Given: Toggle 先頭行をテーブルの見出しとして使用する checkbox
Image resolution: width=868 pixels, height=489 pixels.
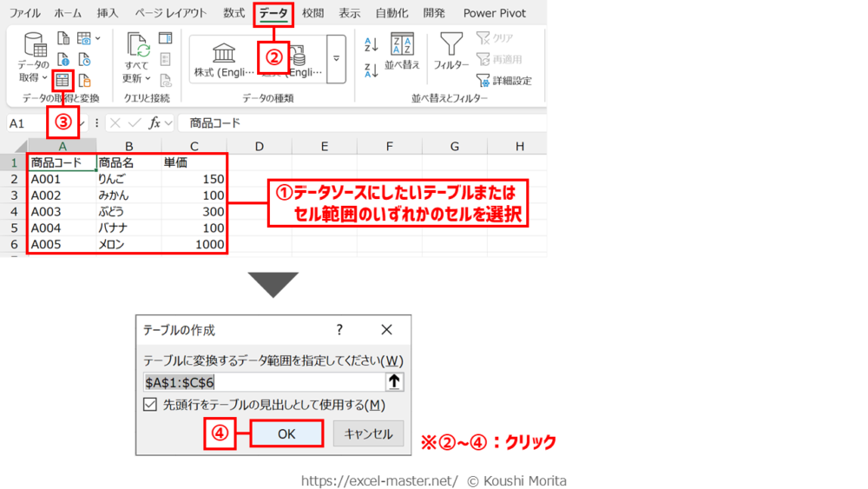Looking at the screenshot, I should tap(151, 405).
